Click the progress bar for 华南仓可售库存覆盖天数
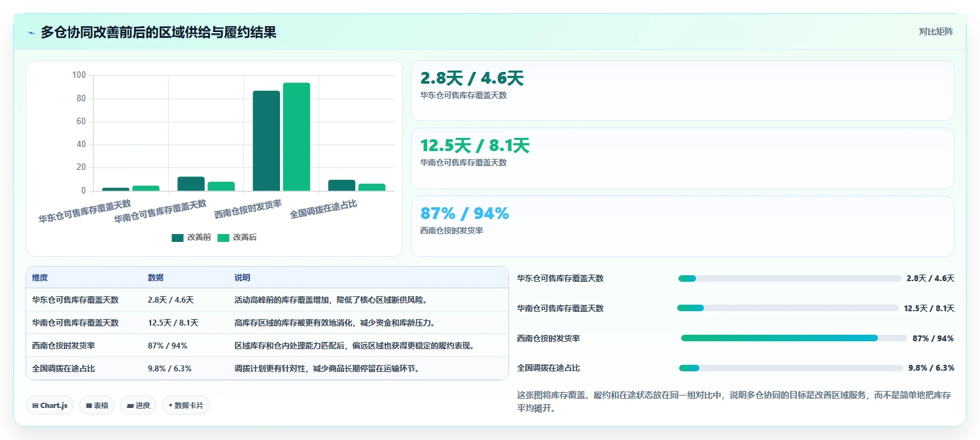The height and width of the screenshot is (440, 980). pyautogui.click(x=788, y=308)
